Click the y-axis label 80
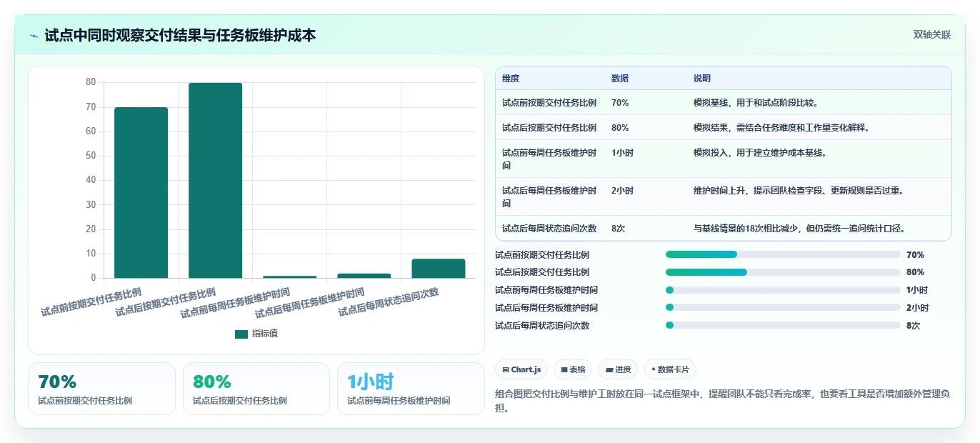This screenshot has width=980, height=443. 91,82
